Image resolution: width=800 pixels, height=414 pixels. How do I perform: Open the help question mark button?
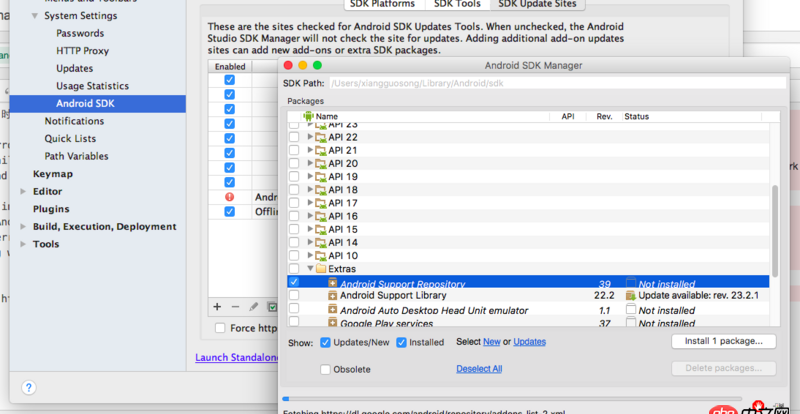coord(29,387)
